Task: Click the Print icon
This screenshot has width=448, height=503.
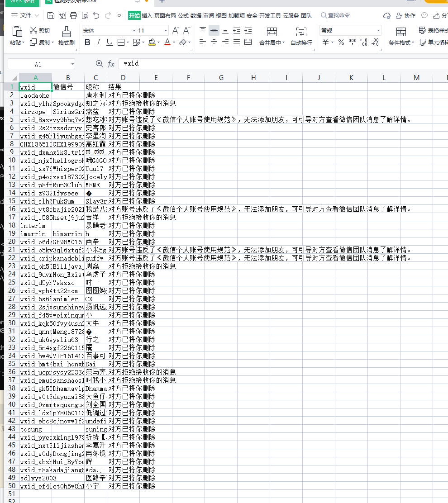Action: tap(73, 15)
